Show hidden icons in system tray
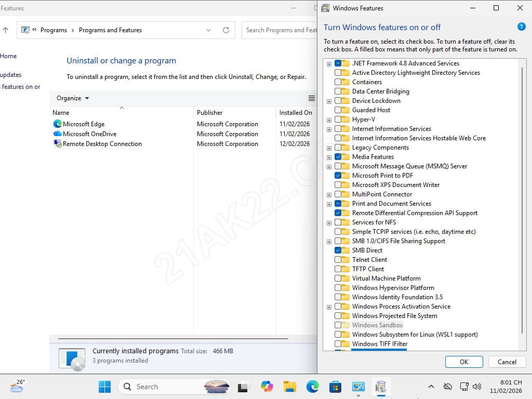 [x=431, y=387]
